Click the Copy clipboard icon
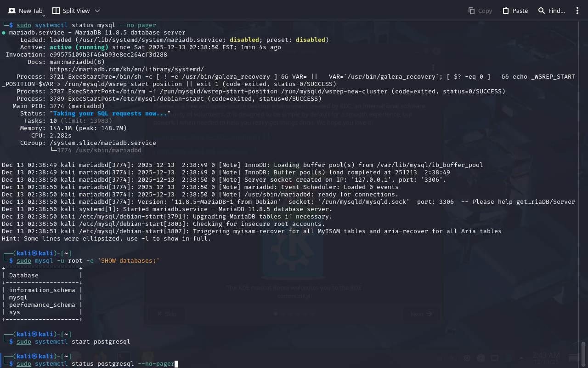588x368 pixels. 471,11
